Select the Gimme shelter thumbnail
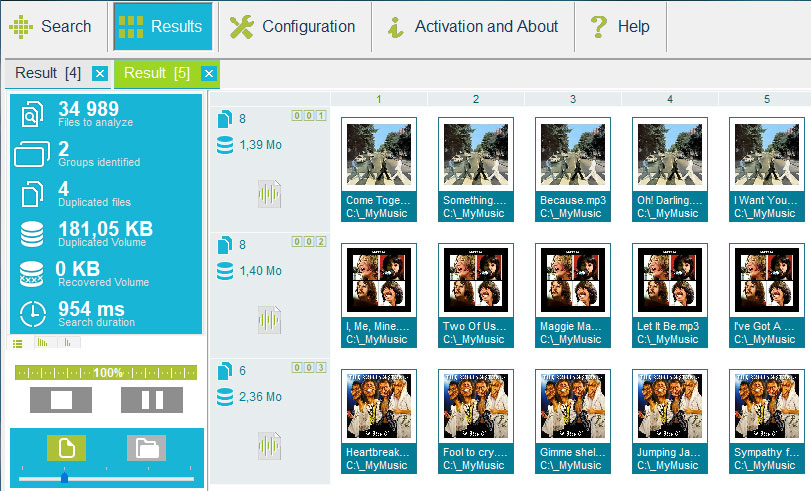811x491 pixels. click(x=573, y=421)
